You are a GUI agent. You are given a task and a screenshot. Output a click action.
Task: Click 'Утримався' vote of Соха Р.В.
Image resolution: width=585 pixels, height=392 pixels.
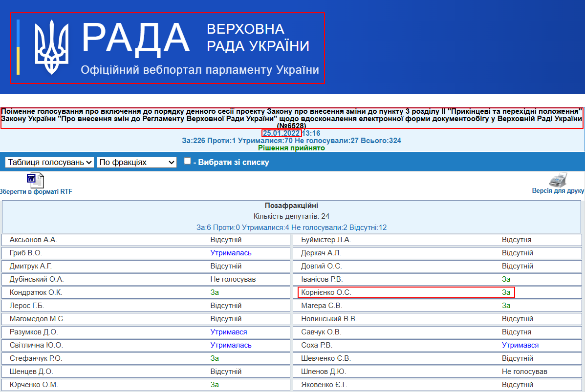coord(520,345)
